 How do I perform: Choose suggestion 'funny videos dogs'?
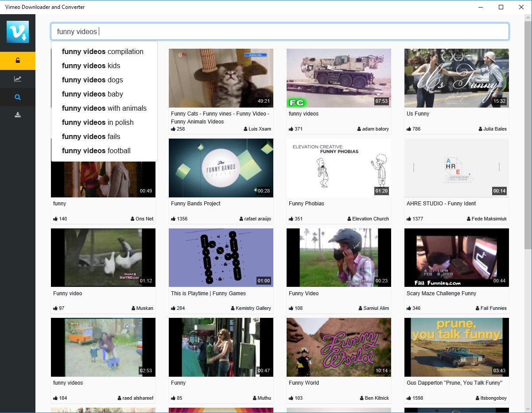tap(93, 80)
